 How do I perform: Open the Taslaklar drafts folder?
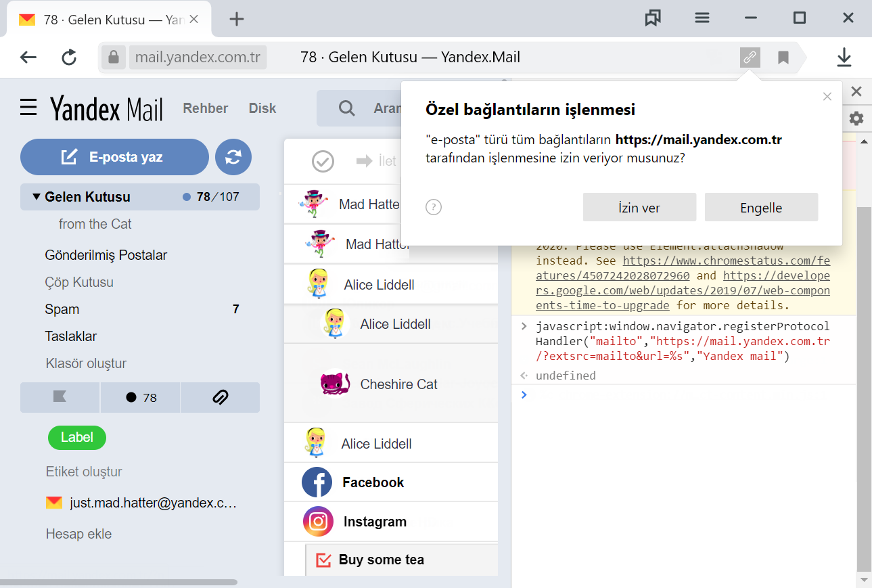pyautogui.click(x=70, y=336)
